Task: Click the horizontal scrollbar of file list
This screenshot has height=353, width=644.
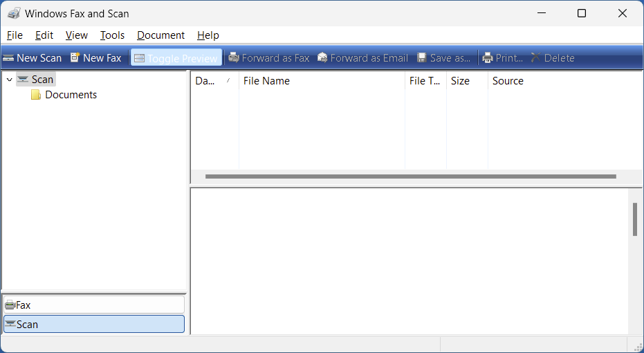Action: [x=411, y=176]
